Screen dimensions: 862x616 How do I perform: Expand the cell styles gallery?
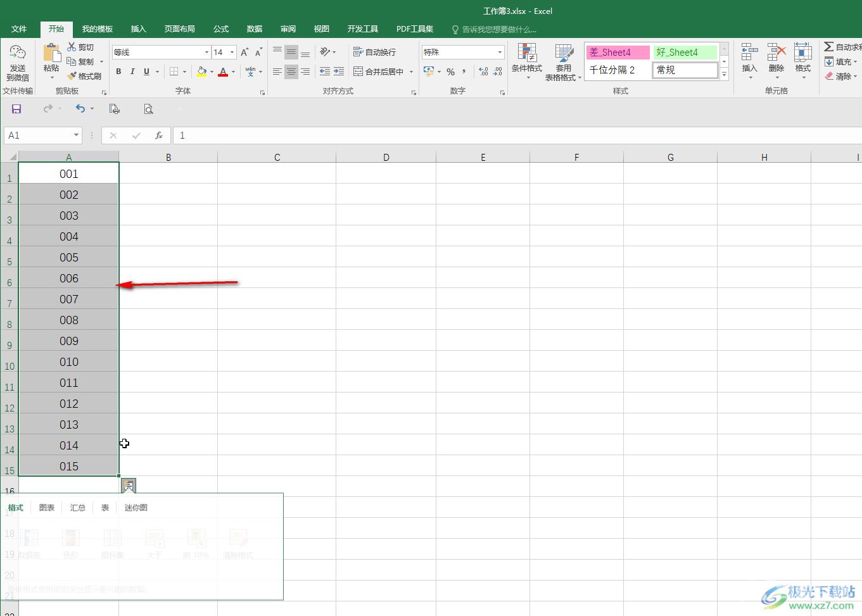point(725,75)
